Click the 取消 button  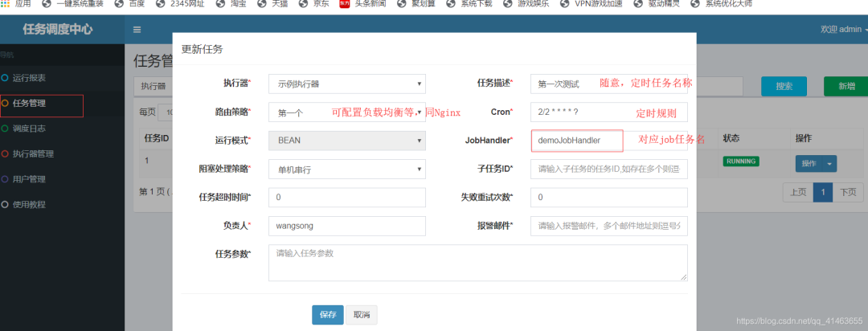click(x=362, y=315)
